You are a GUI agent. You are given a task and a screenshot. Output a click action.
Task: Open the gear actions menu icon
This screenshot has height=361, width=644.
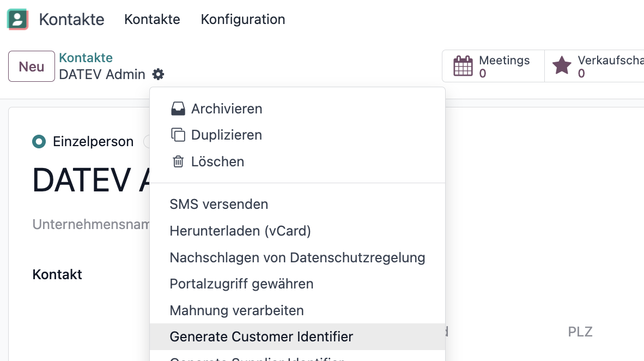[x=158, y=74]
